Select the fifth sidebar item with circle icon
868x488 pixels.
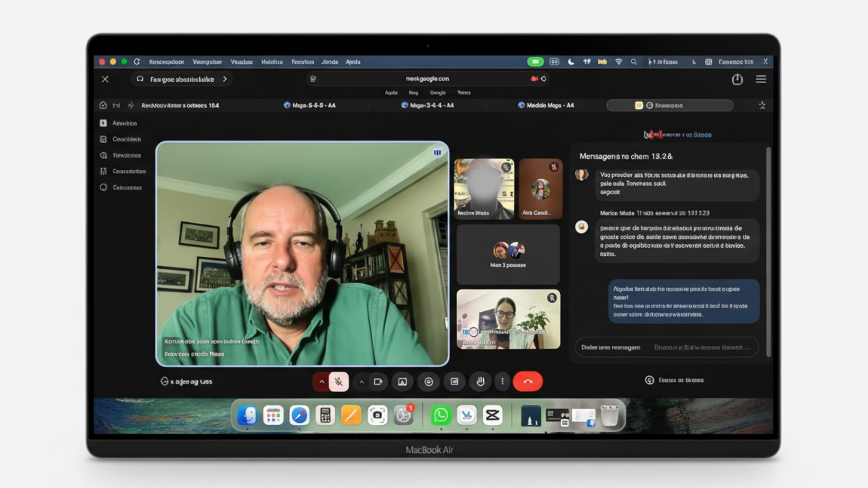pyautogui.click(x=121, y=188)
